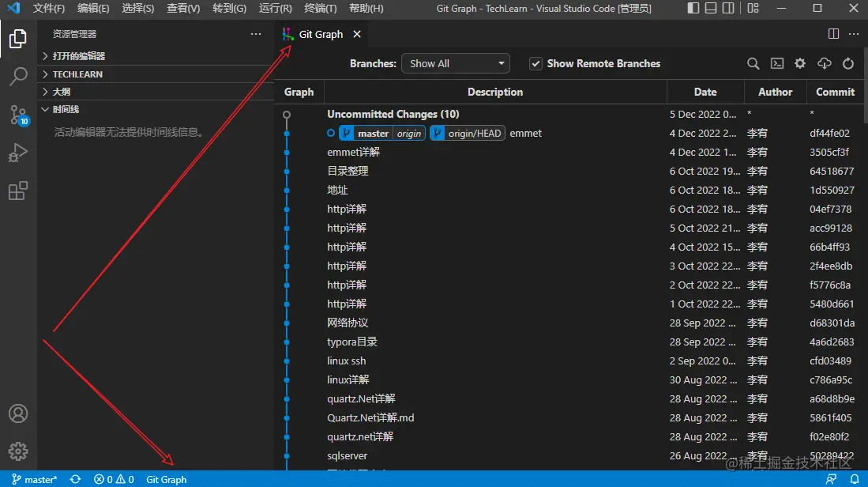
Task: Click commit hash df44fe02
Action: (x=829, y=133)
